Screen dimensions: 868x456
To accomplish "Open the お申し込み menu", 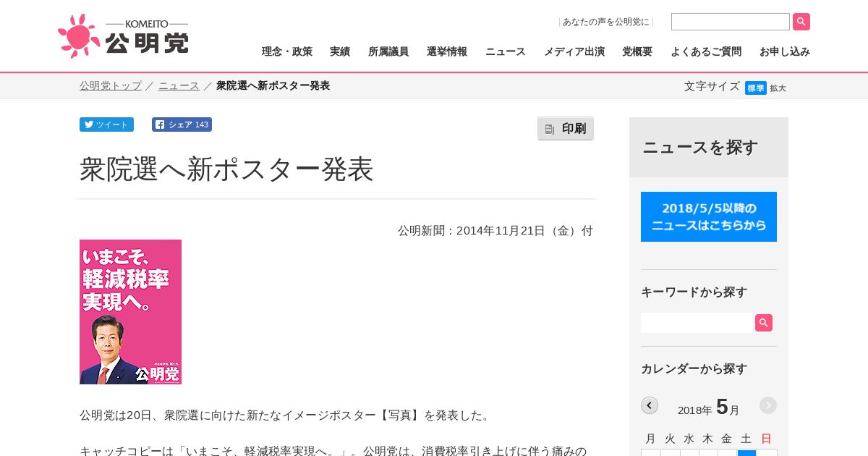I will pos(785,51).
